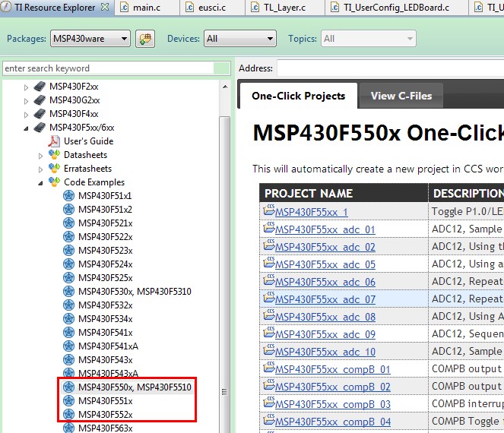This screenshot has height=433, width=504.
Task: Click the MSP430F51x2 example icon
Action: [68, 210]
